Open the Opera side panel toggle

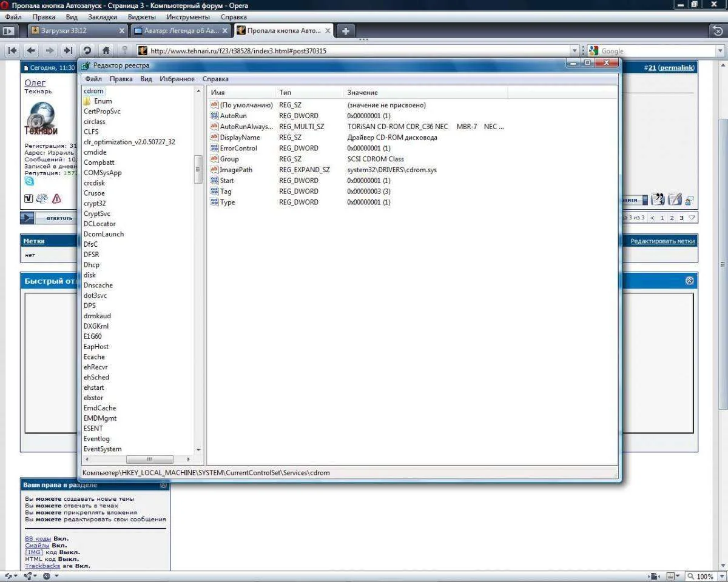[x=8, y=30]
